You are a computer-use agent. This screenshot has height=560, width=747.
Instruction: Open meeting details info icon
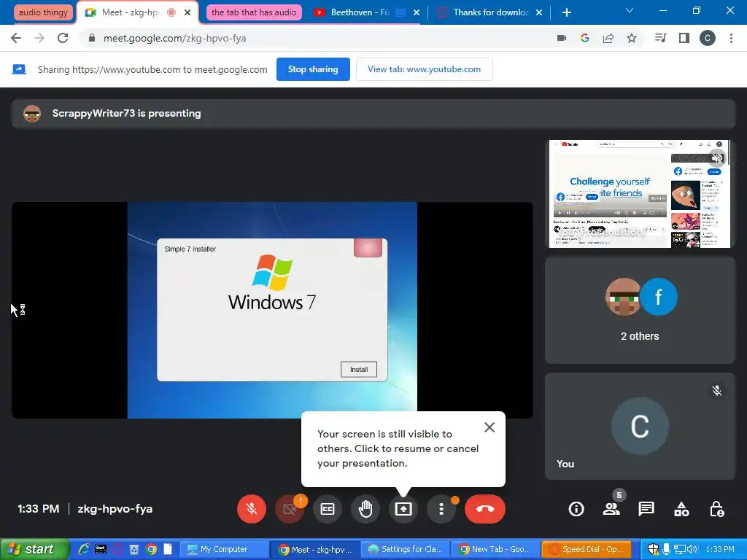[x=576, y=509]
